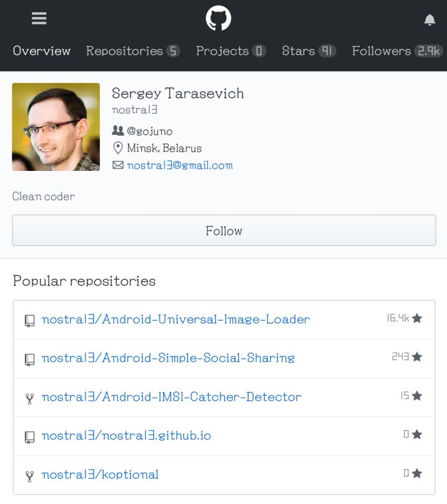
Task: Switch to the Repositories tab
Action: [x=133, y=51]
